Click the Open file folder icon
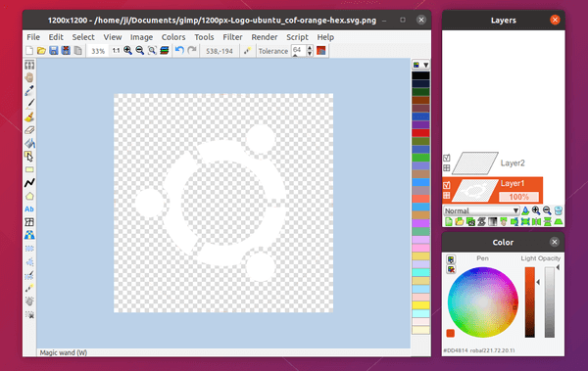This screenshot has height=371, width=588. pos(41,51)
